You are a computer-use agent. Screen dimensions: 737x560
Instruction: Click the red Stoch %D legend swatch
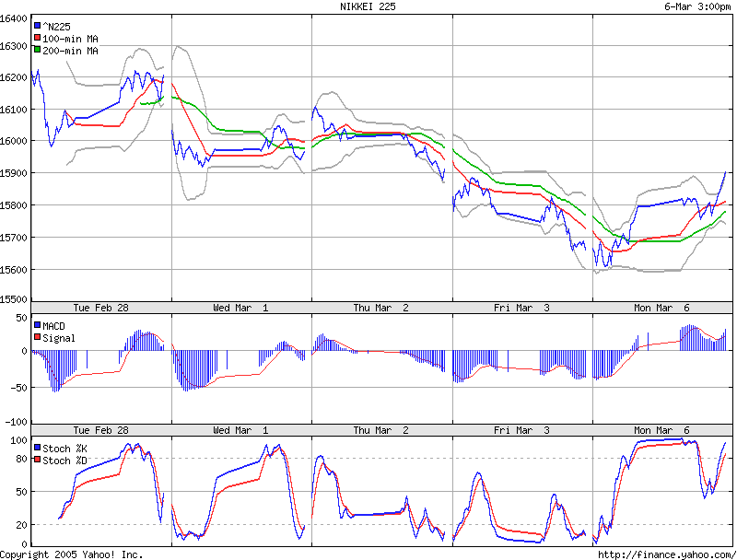pos(37,460)
